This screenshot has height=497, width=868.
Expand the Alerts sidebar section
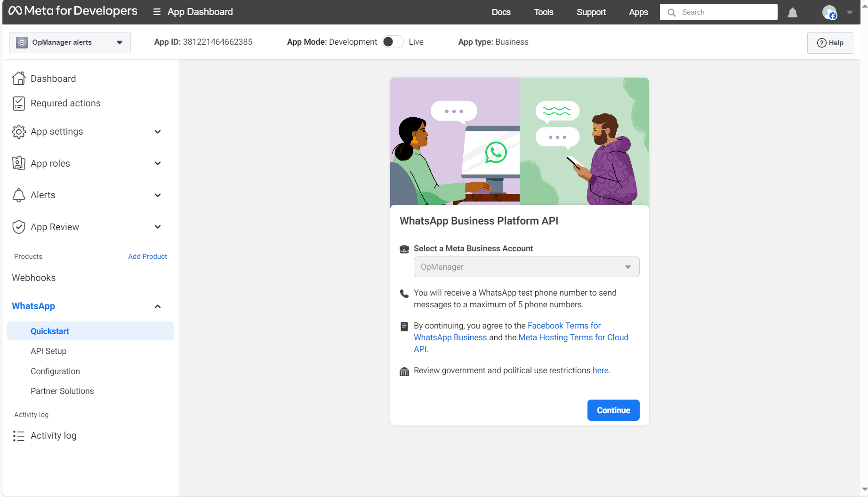click(158, 195)
